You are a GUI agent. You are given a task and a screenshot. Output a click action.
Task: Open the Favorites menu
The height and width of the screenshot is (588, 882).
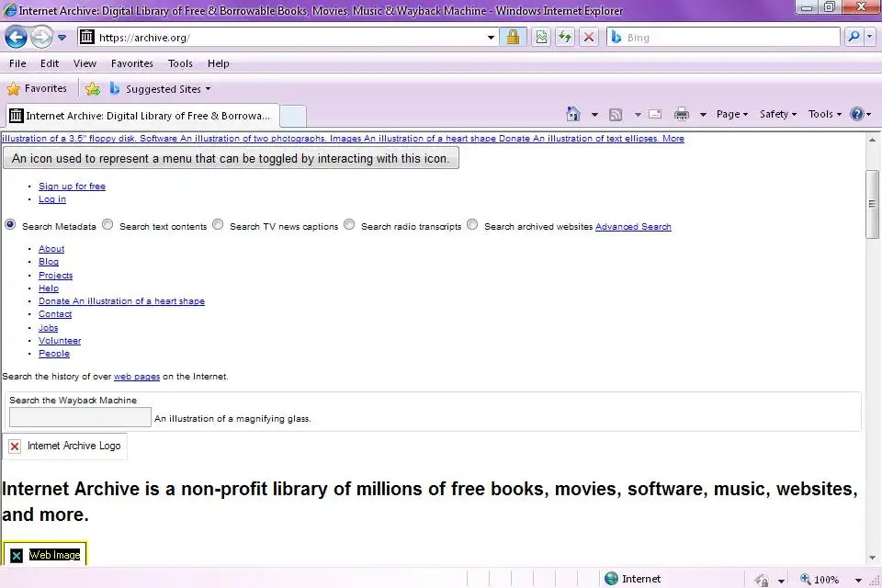[132, 63]
